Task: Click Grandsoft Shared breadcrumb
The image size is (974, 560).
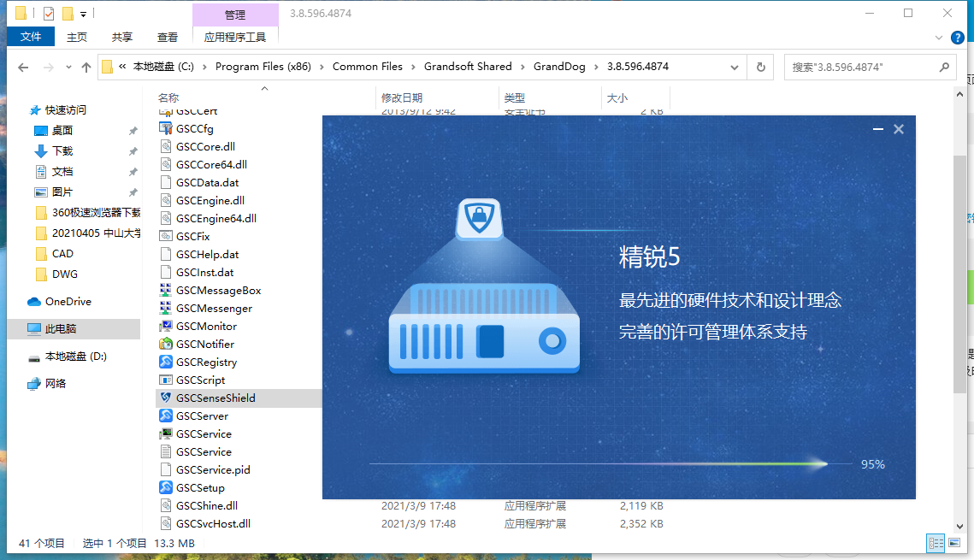Action: click(468, 67)
